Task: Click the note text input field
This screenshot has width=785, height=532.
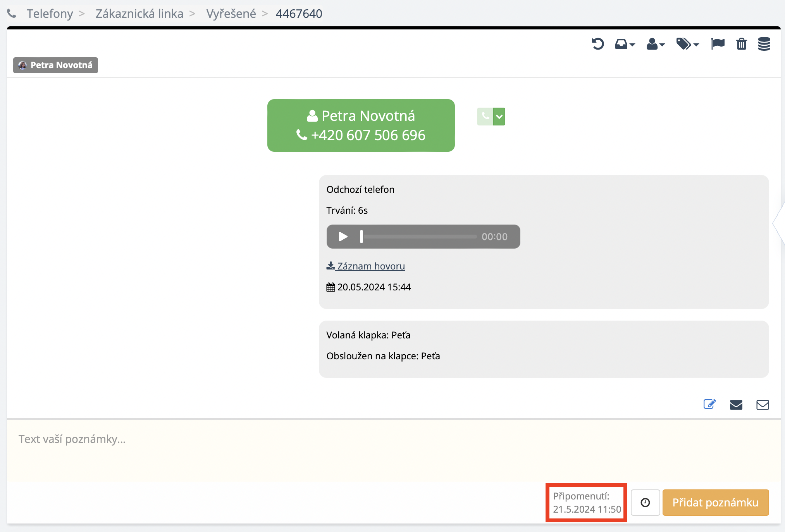Action: pos(393,449)
